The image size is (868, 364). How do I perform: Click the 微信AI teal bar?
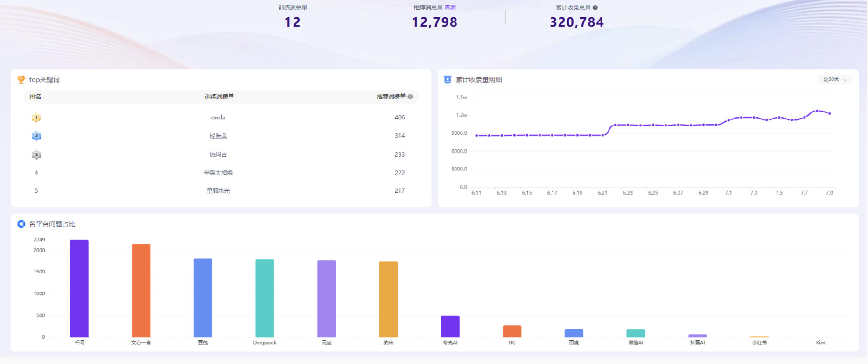pyautogui.click(x=636, y=333)
